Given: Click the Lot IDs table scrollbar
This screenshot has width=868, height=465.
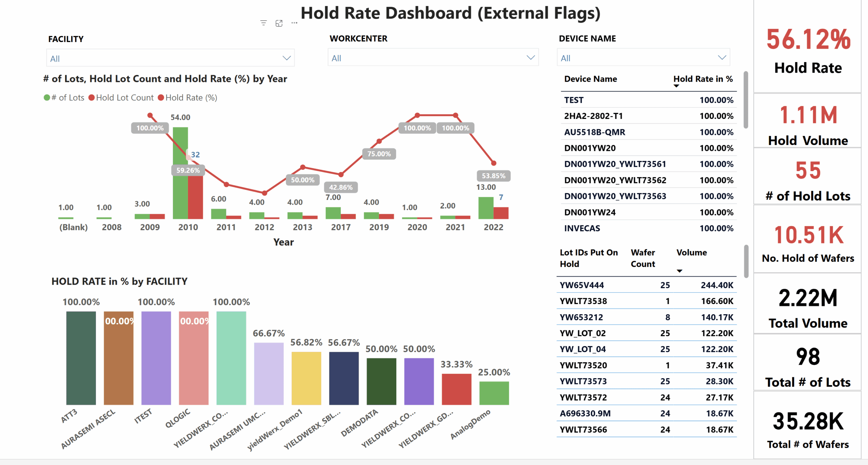Looking at the screenshot, I should click(x=746, y=261).
